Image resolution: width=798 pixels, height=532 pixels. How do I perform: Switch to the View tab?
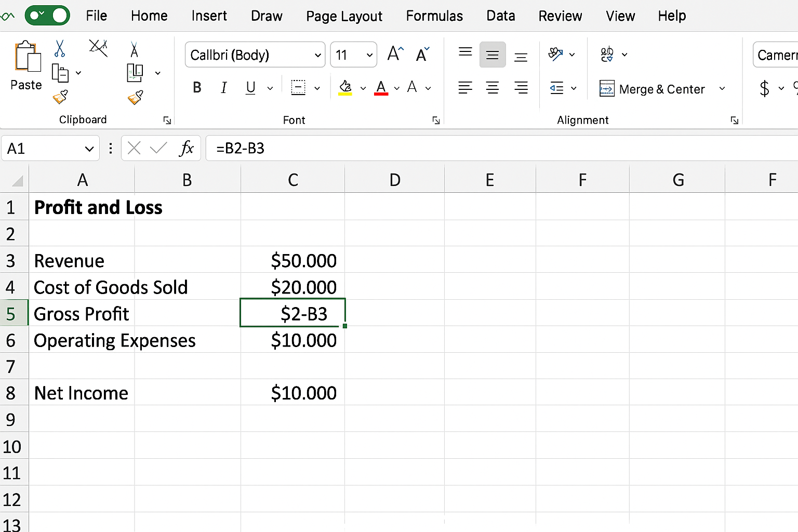click(620, 16)
